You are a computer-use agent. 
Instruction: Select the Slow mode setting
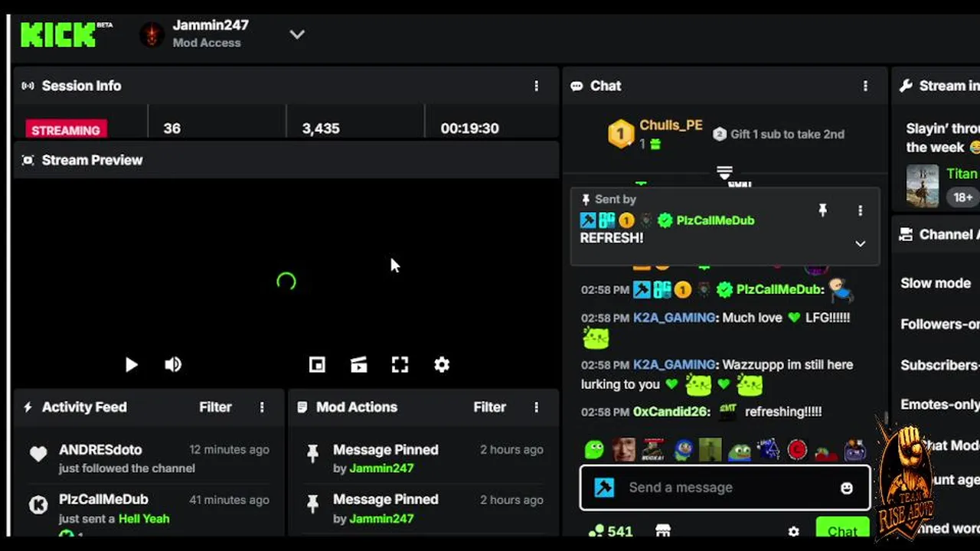(936, 283)
